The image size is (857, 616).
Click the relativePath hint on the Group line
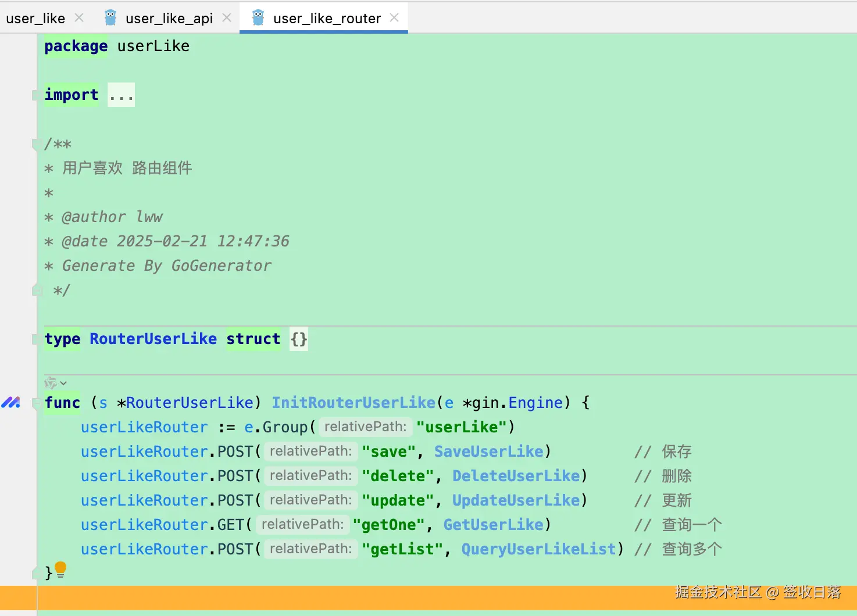366,427
